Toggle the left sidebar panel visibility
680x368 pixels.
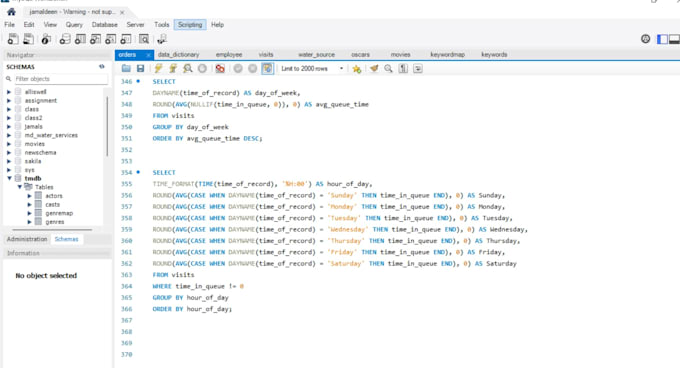662,39
